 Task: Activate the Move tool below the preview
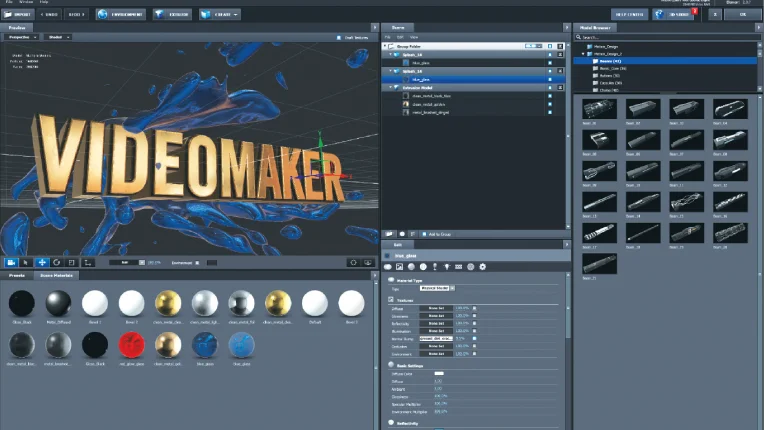(x=42, y=262)
